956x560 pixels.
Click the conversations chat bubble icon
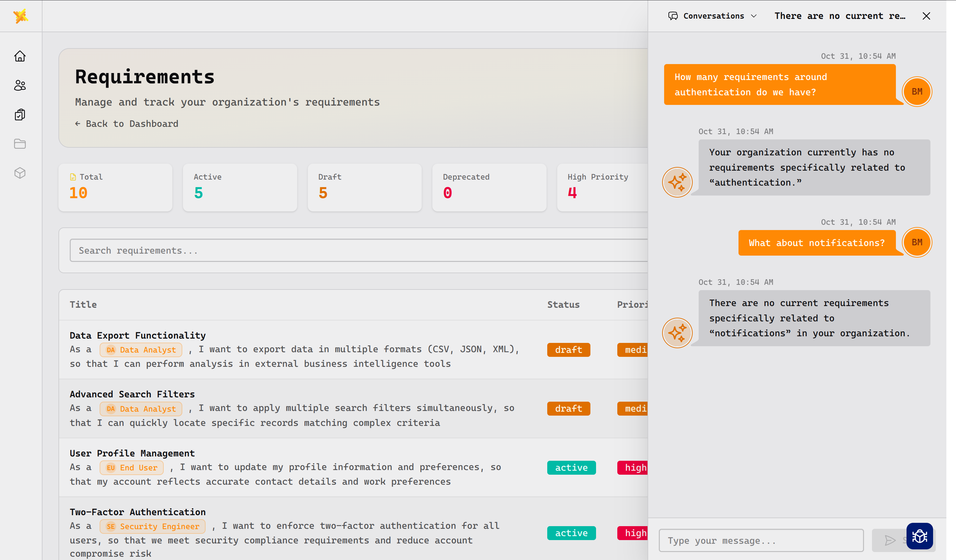coord(673,16)
